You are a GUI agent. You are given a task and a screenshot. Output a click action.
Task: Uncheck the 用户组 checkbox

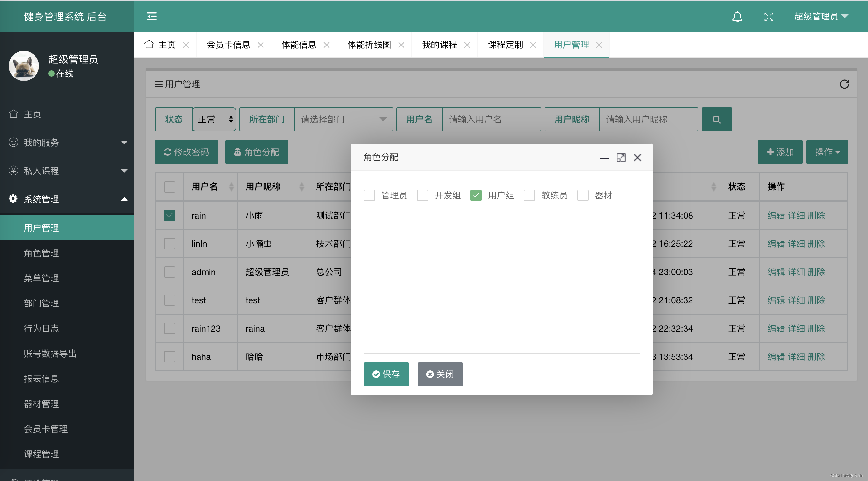[476, 195]
